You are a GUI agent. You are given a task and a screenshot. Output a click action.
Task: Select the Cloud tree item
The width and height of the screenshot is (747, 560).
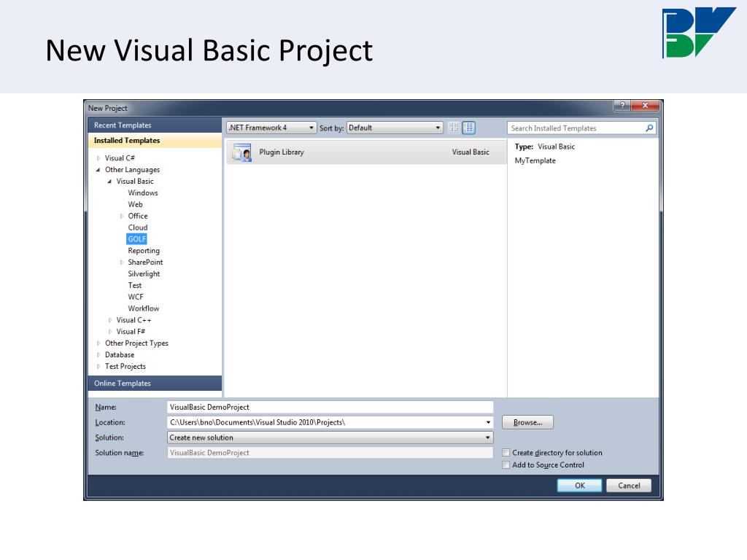(138, 227)
